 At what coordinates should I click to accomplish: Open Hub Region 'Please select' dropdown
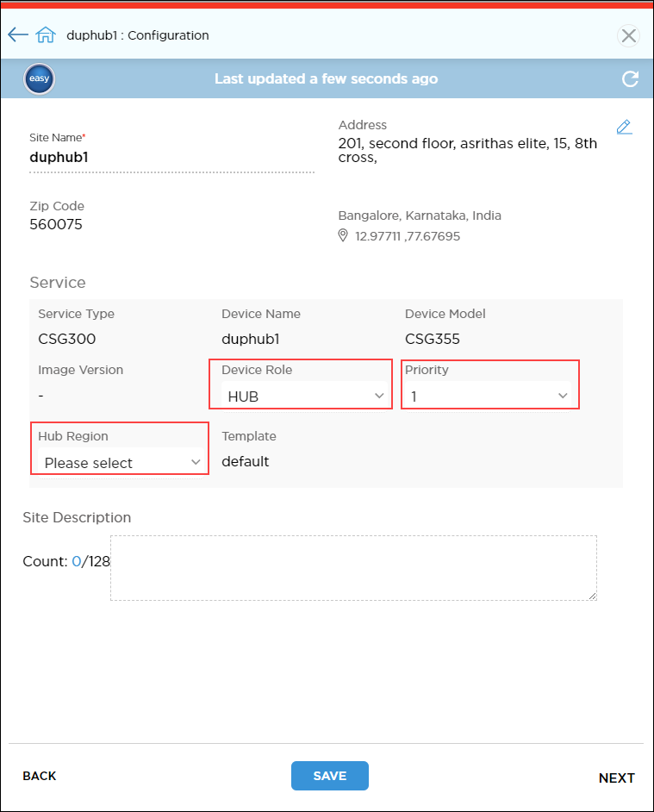(x=121, y=463)
